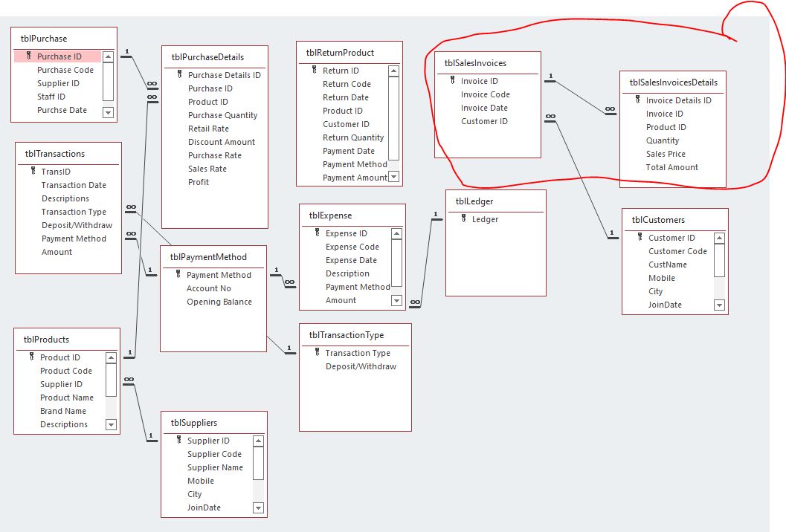The width and height of the screenshot is (786, 532).
Task: Click the tblSuppliers field list scrollbar thumb
Action: (x=258, y=464)
